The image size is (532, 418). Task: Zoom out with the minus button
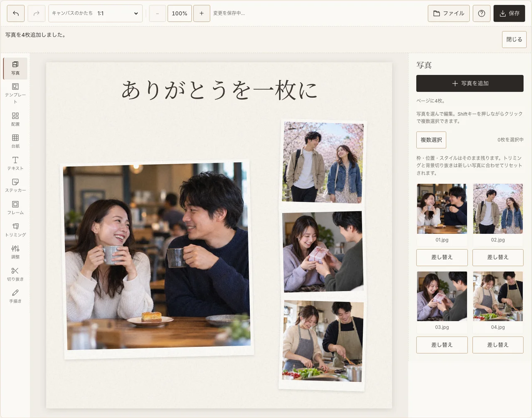point(157,13)
